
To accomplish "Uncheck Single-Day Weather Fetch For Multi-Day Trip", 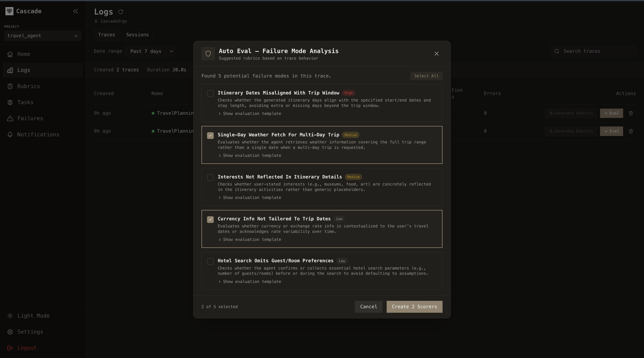I will (210, 135).
